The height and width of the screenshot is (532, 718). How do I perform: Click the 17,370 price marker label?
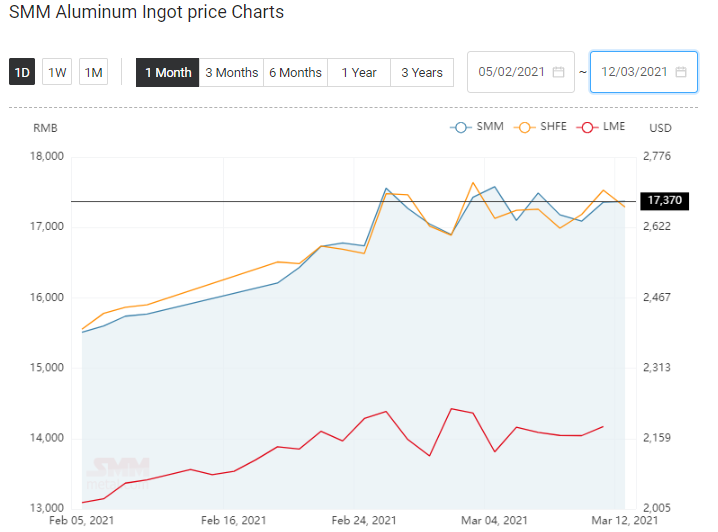pyautogui.click(x=664, y=201)
